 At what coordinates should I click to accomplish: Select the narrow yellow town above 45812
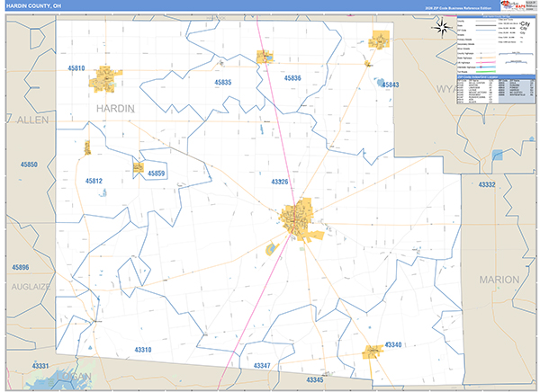[x=87, y=147]
